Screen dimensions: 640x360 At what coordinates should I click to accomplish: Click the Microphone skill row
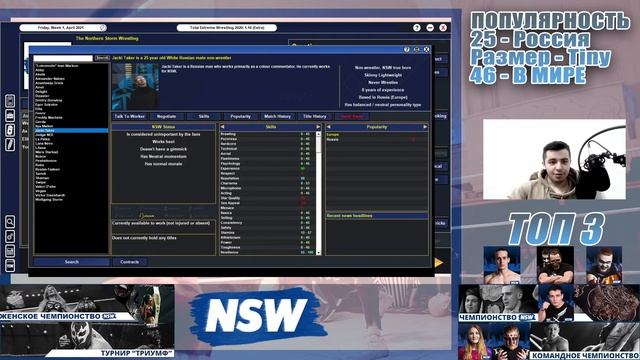click(268, 188)
